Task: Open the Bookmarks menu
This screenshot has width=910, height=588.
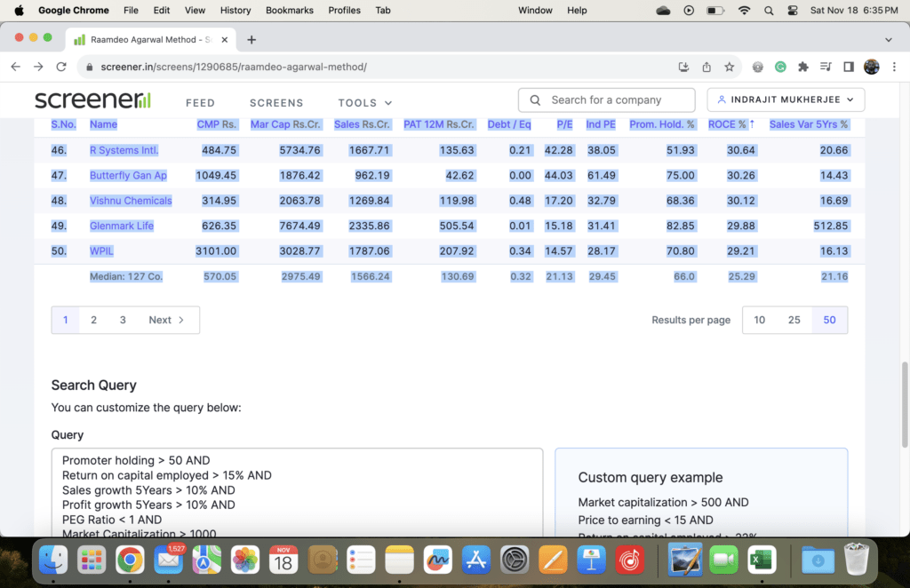Action: pos(290,11)
